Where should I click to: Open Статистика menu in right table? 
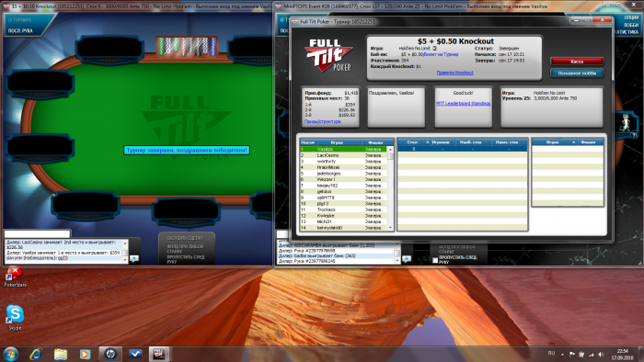point(627,31)
